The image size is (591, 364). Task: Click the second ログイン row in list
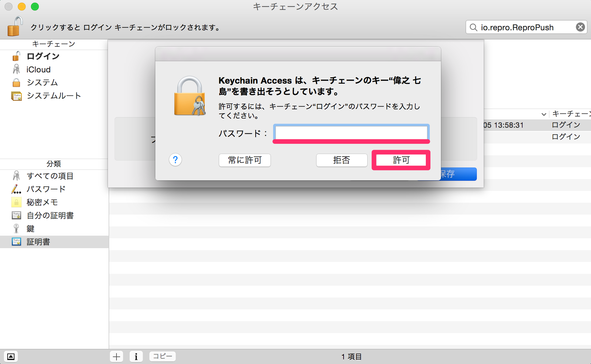[x=537, y=137]
